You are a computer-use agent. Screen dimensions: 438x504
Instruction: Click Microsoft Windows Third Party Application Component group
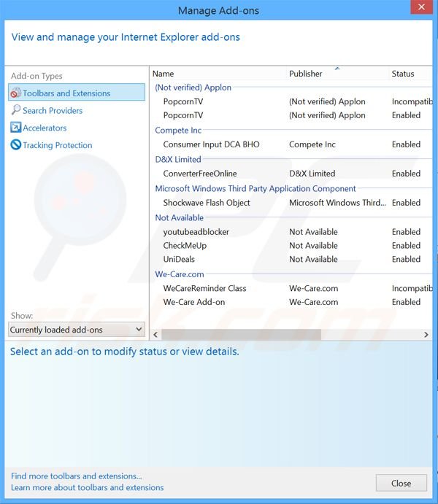pyautogui.click(x=255, y=189)
